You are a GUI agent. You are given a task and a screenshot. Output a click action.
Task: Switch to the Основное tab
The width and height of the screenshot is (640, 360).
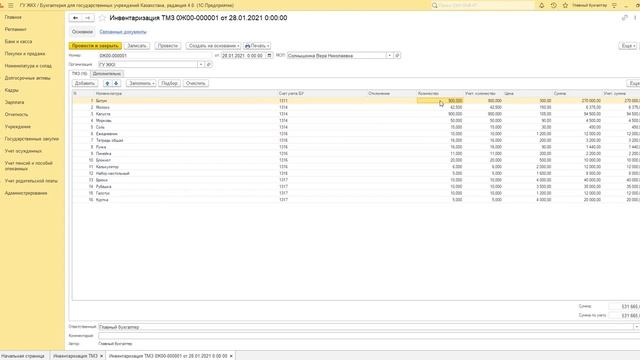pyautogui.click(x=82, y=32)
